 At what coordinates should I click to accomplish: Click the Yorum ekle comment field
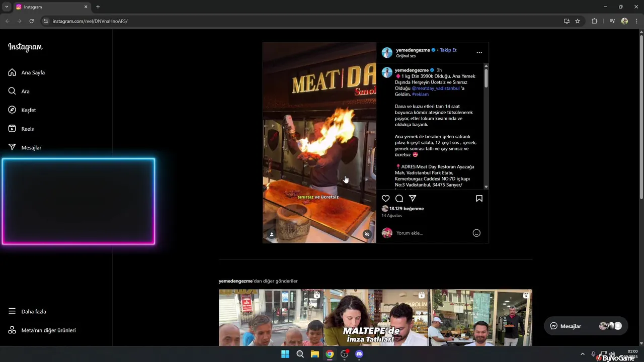click(x=433, y=233)
